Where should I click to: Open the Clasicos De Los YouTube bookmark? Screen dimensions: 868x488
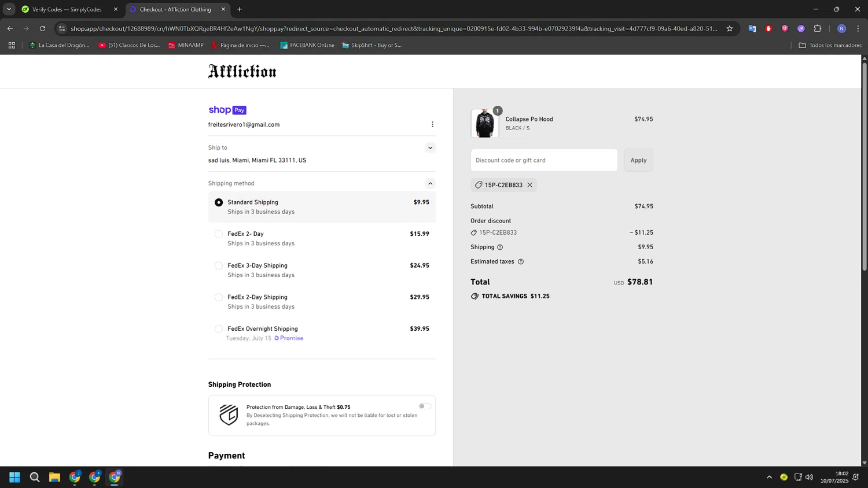[129, 45]
